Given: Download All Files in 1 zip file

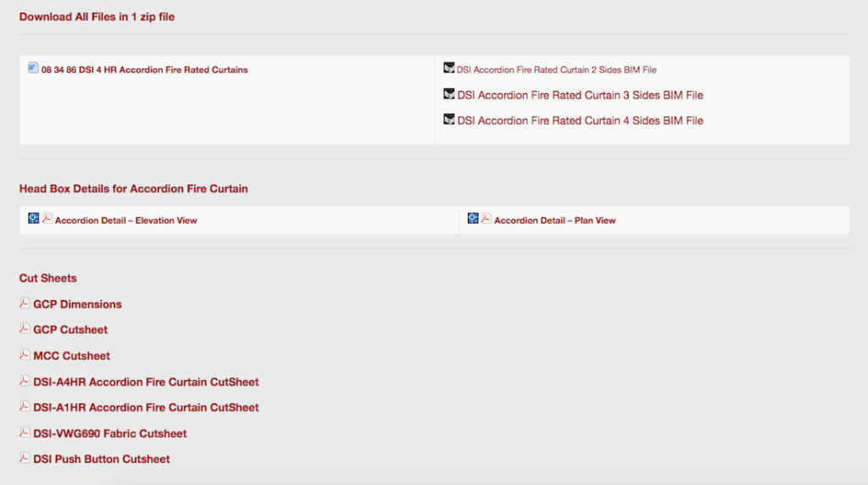Looking at the screenshot, I should click(x=97, y=17).
